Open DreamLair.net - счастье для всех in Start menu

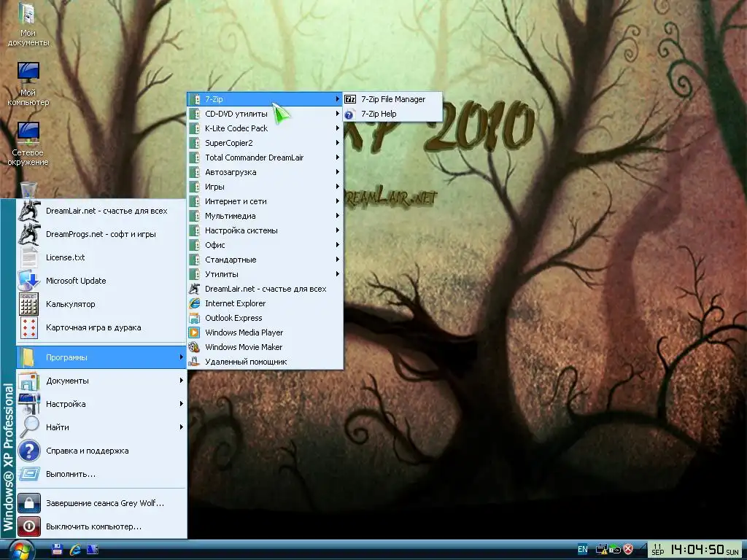(101, 211)
